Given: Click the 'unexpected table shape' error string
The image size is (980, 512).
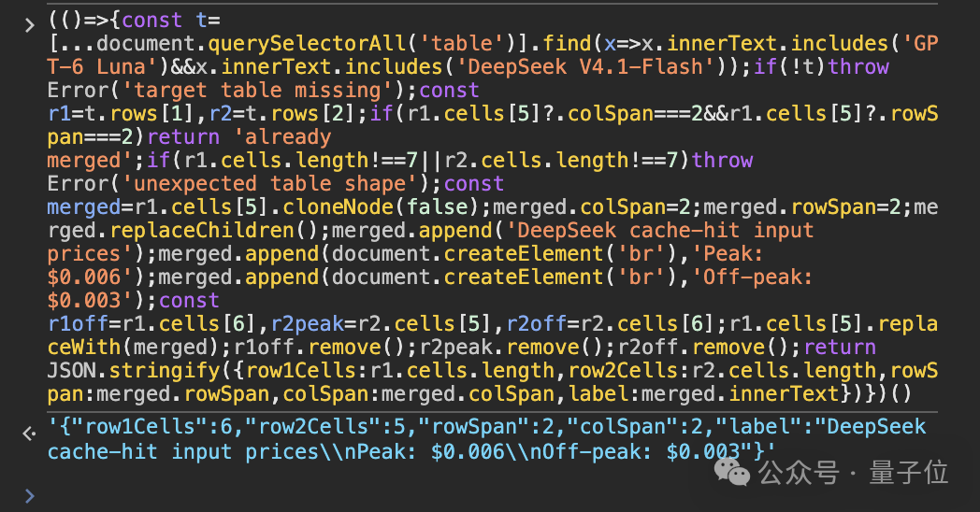Looking at the screenshot, I should (270, 183).
